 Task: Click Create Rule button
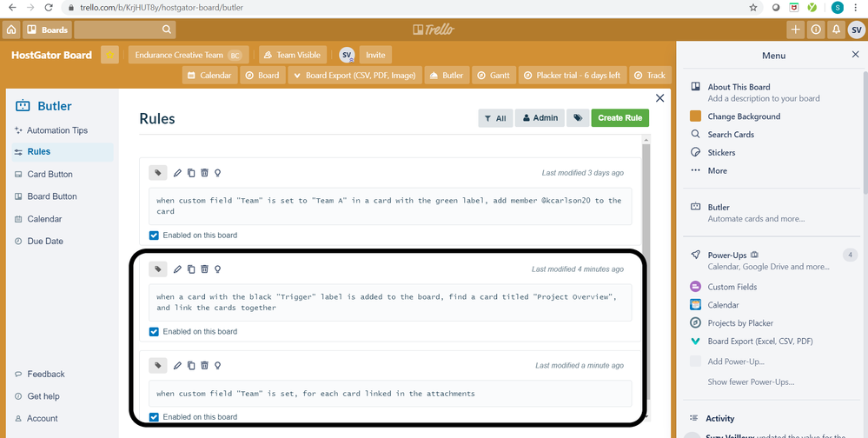click(620, 118)
